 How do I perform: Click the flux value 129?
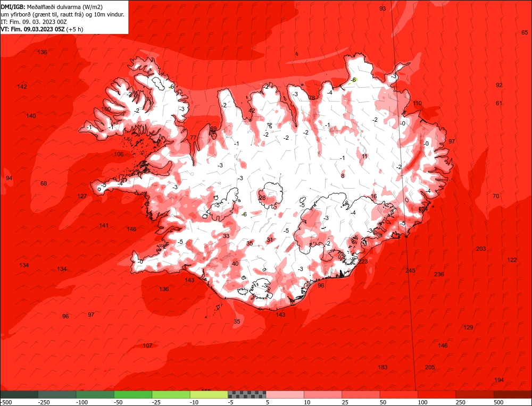(468, 327)
